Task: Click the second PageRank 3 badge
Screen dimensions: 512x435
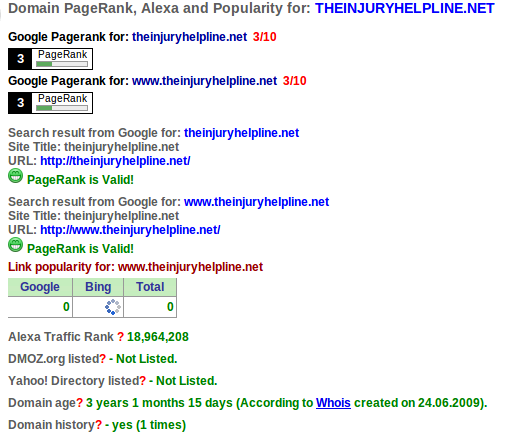Action: (50, 103)
